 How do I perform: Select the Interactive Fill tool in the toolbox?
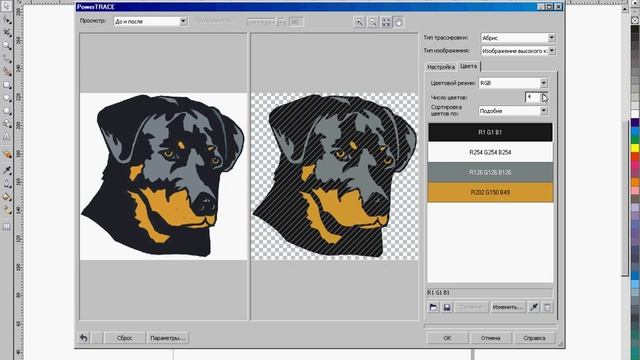[7, 210]
